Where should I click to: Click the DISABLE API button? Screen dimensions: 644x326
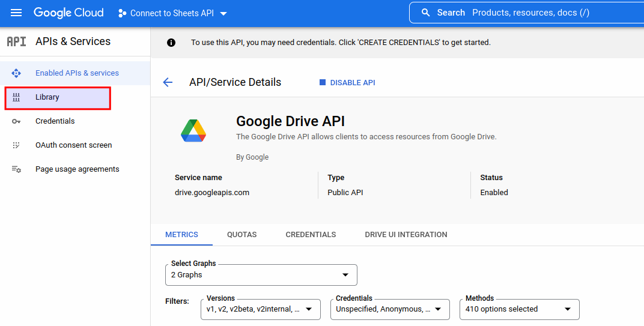coord(347,82)
